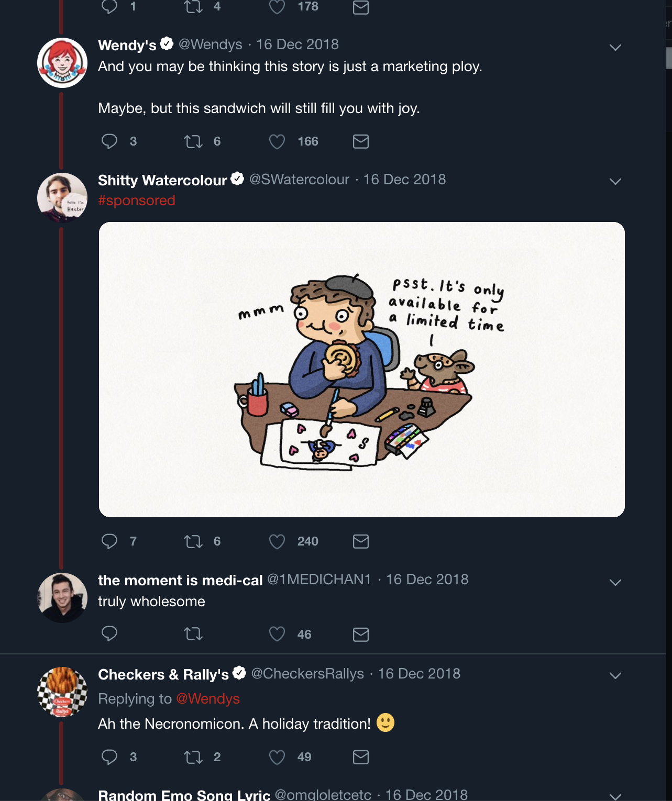Open the @Wendys mention link in reply
The width and height of the screenshot is (672, 801).
208,699
